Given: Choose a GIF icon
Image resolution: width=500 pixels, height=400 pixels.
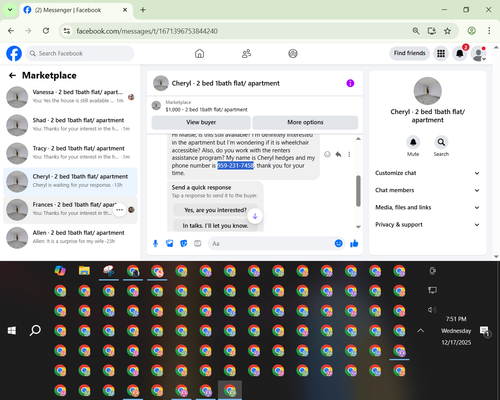Looking at the screenshot, I should tap(198, 244).
